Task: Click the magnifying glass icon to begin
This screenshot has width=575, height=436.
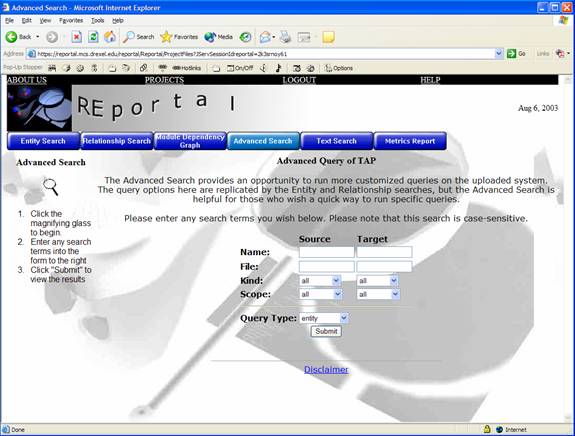Action: coord(51,187)
